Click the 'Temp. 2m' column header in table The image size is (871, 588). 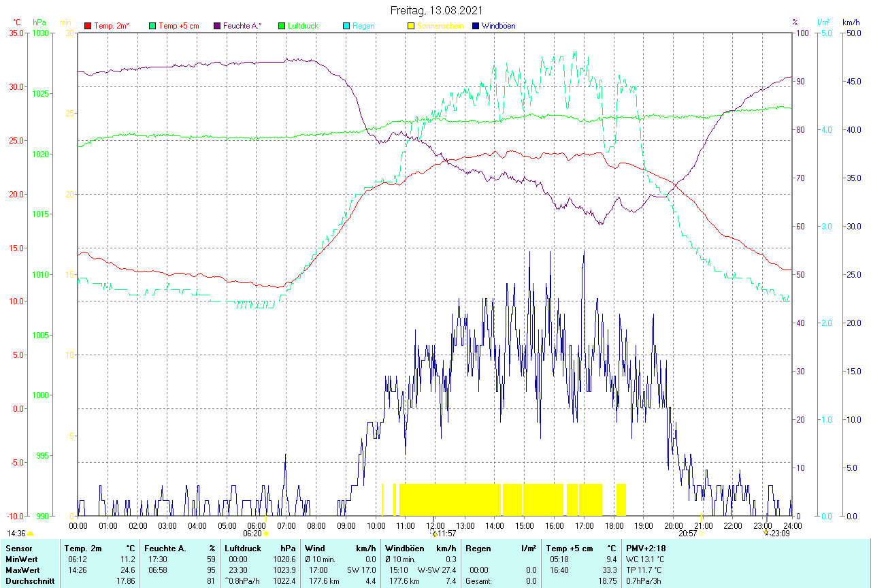point(83,548)
